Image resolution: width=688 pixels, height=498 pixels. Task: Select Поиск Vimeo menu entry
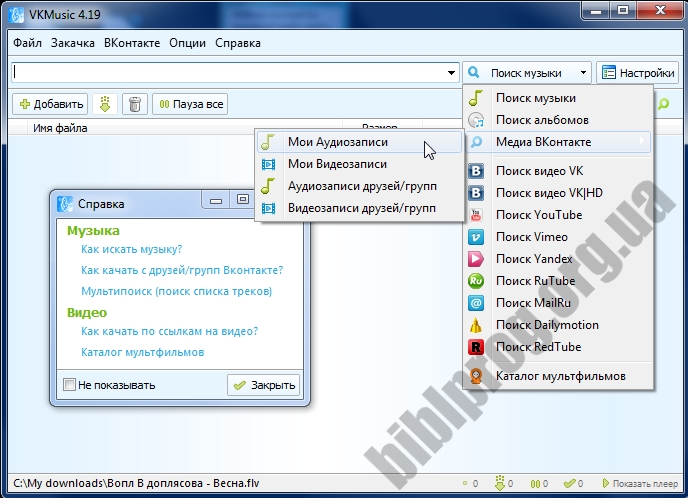pos(558,237)
